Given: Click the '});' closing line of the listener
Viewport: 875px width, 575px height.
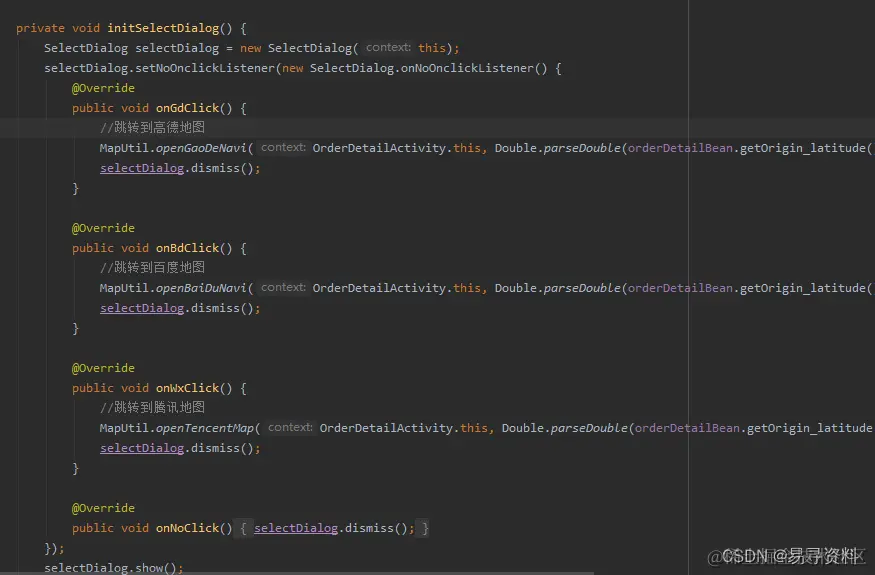Looking at the screenshot, I should coord(54,549).
